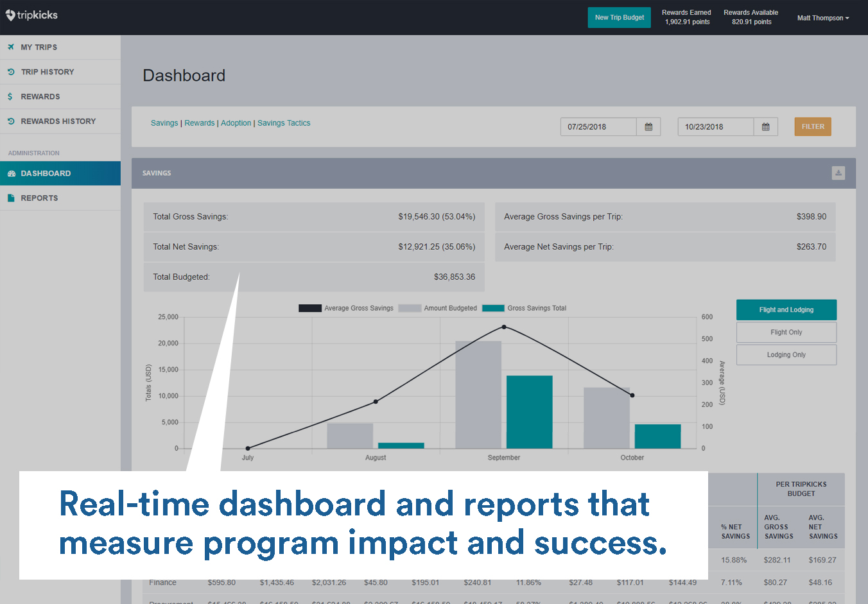The height and width of the screenshot is (604, 868).
Task: Click the New Trip Budget button
Action: click(619, 18)
